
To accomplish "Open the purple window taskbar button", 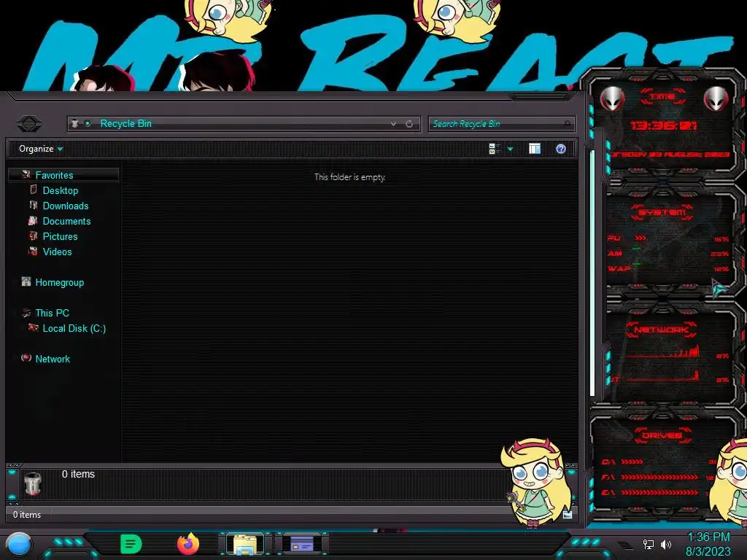I will 302,544.
